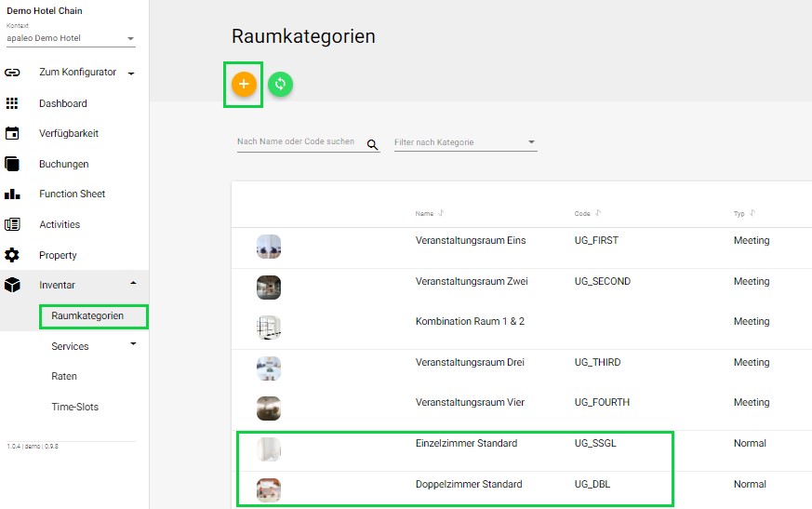Screen dimensions: 812x509
Task: Select the Veranstaltungsraum Eins name
Action: [x=471, y=240]
